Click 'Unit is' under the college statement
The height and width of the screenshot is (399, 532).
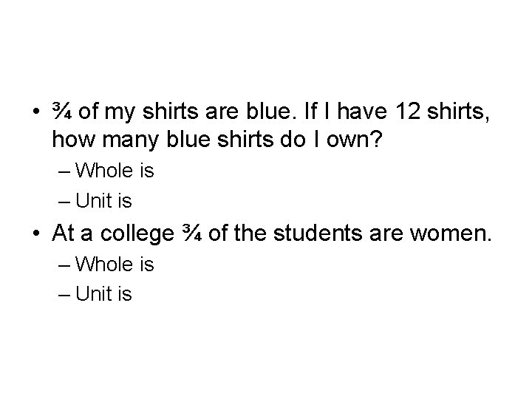103,293
